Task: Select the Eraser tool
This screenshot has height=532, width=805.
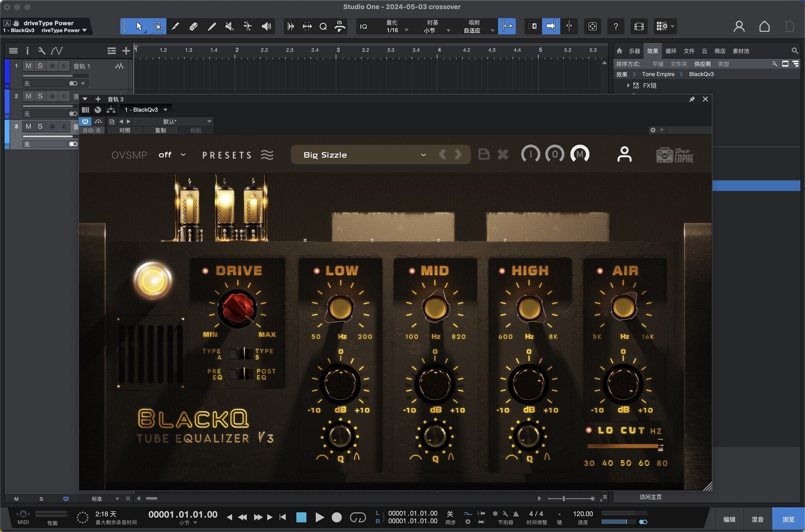Action: click(x=193, y=26)
